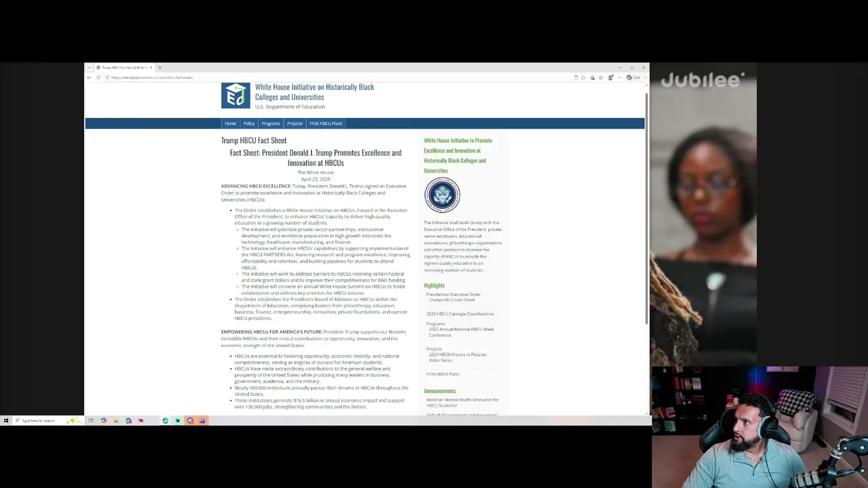Open Microsoft Edge from the taskbar
Image resolution: width=868 pixels, height=488 pixels.
(x=165, y=421)
